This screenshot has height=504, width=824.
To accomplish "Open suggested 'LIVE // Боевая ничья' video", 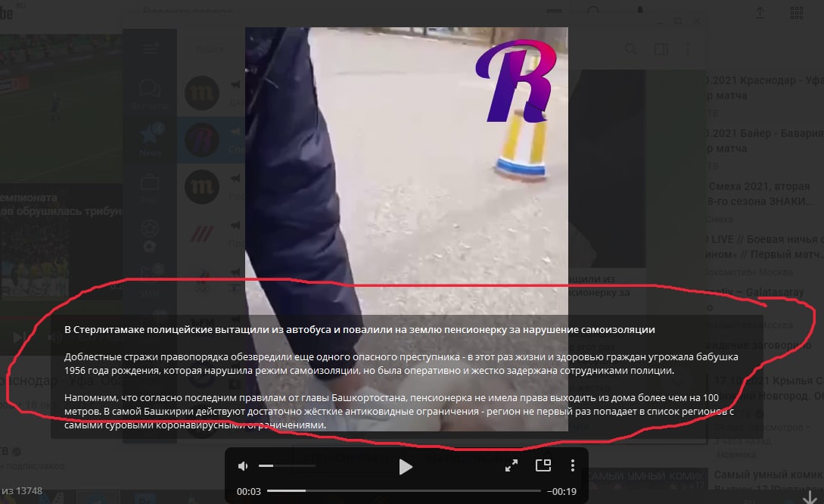I will [x=765, y=247].
